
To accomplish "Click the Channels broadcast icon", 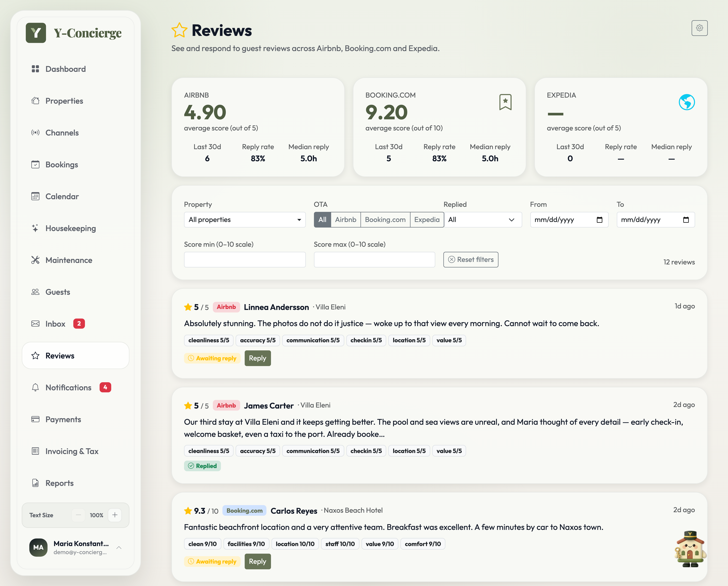I will [35, 133].
